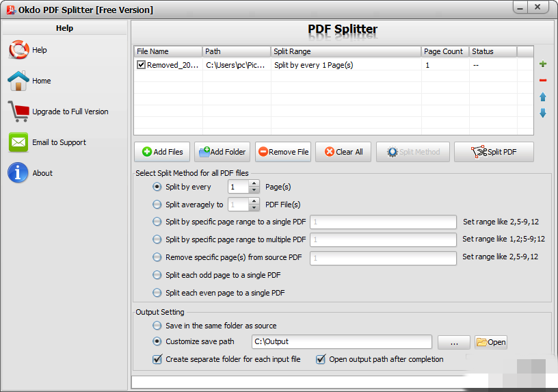Click the browse ... button
Viewport: 558px width, 392px height.
click(x=454, y=342)
